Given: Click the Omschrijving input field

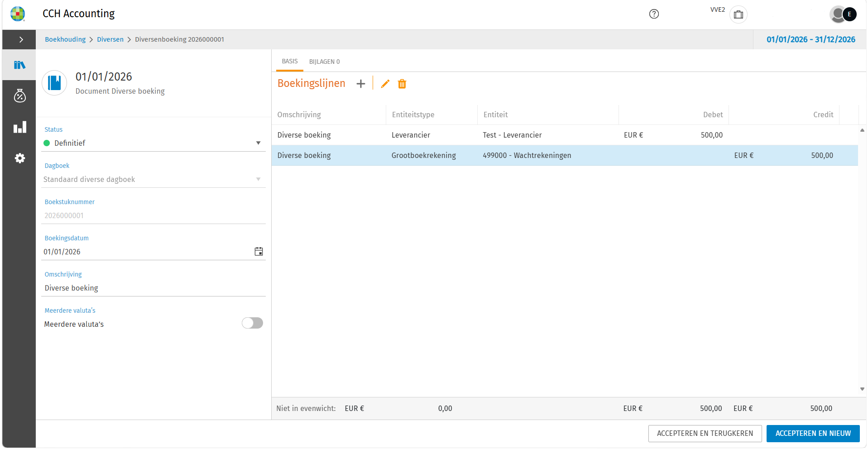Looking at the screenshot, I should [x=153, y=288].
